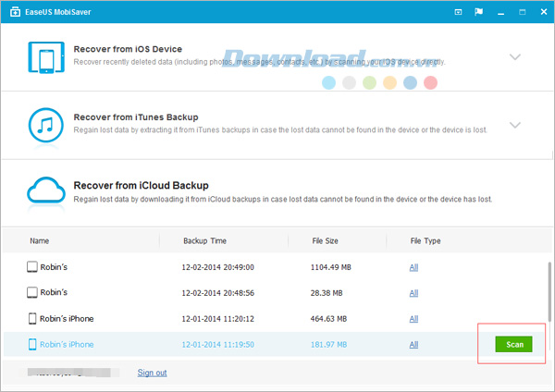
Task: Click backup time 12-01-2014 11:20:12
Action: [217, 319]
